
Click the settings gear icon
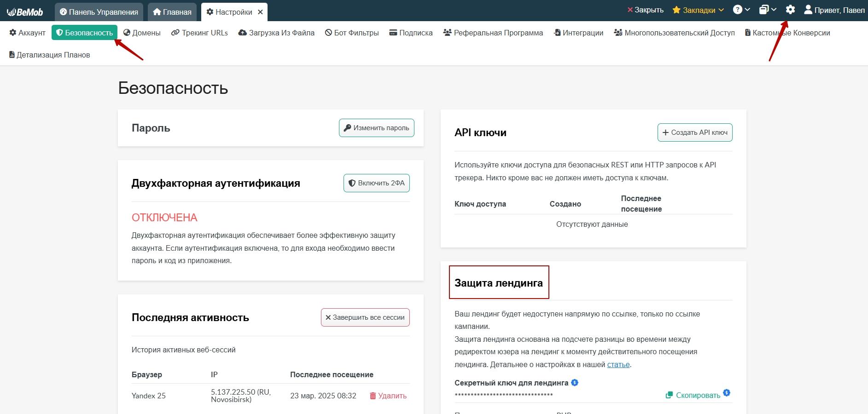pos(790,10)
